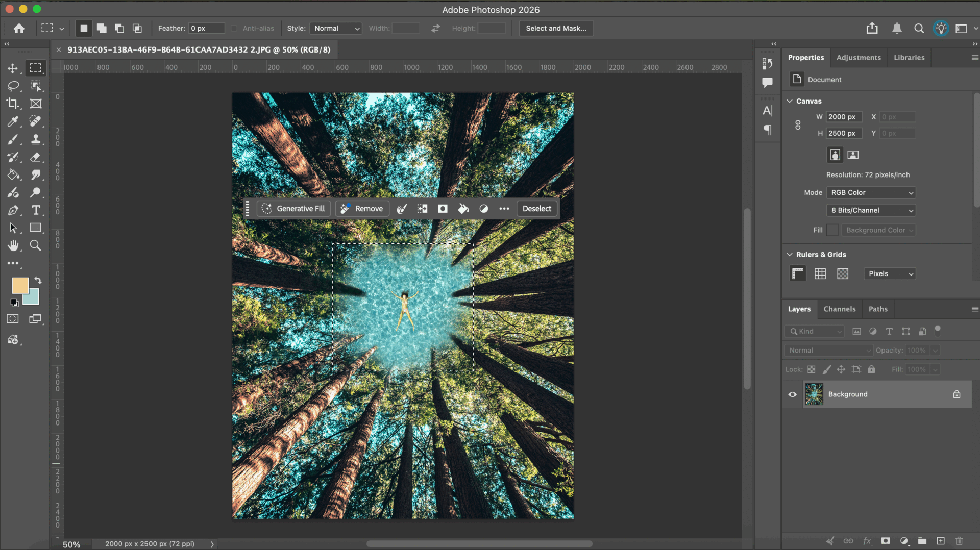Open the Mode dropdown showing RGB Color
Image resolution: width=980 pixels, height=550 pixels.
(871, 193)
